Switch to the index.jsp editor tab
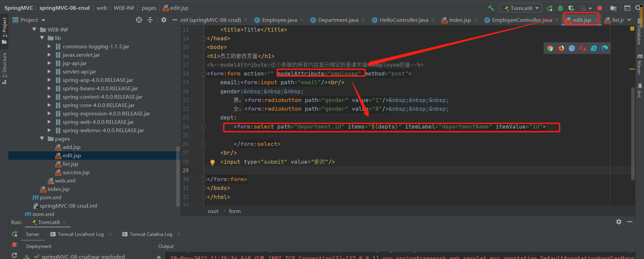The height and width of the screenshot is (259, 644). (x=460, y=20)
